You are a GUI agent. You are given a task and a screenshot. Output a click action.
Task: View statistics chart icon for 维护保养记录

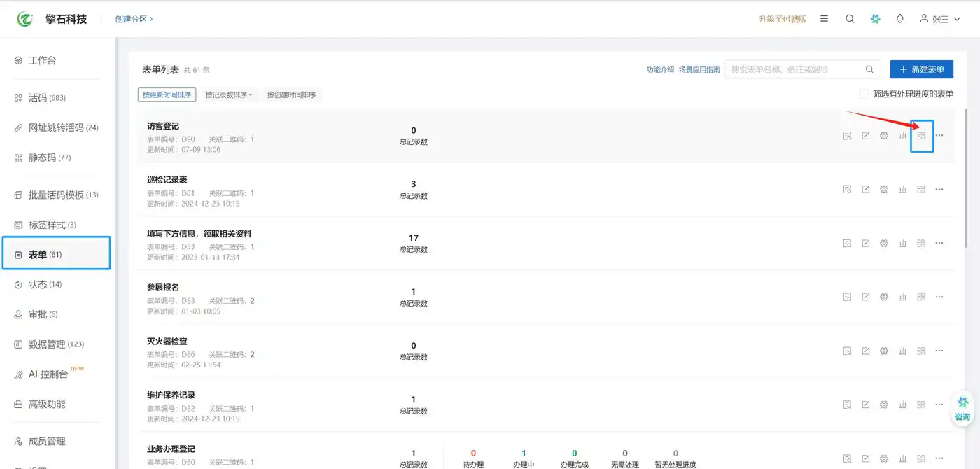point(902,405)
